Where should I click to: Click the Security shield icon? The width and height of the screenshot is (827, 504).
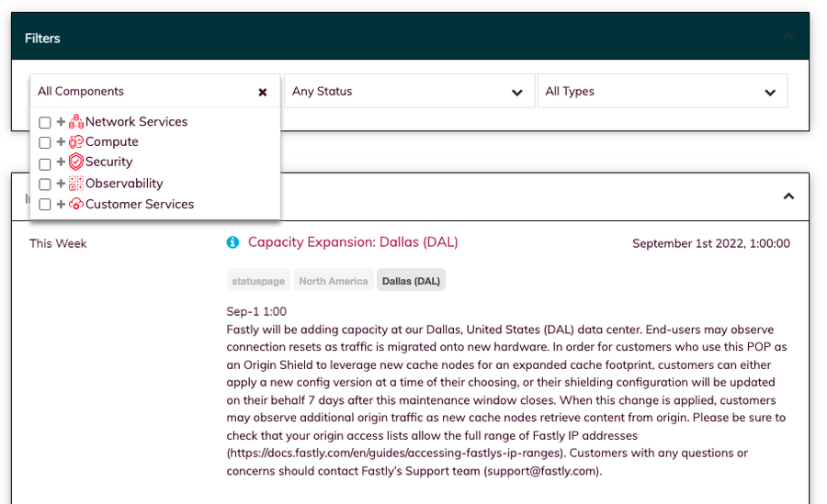point(76,162)
